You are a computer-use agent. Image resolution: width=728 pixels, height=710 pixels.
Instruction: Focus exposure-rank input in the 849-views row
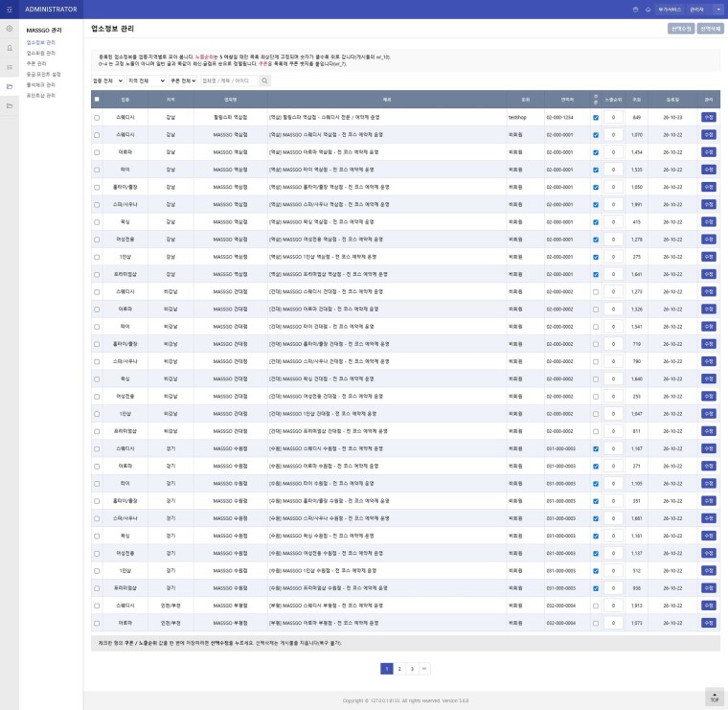613,118
